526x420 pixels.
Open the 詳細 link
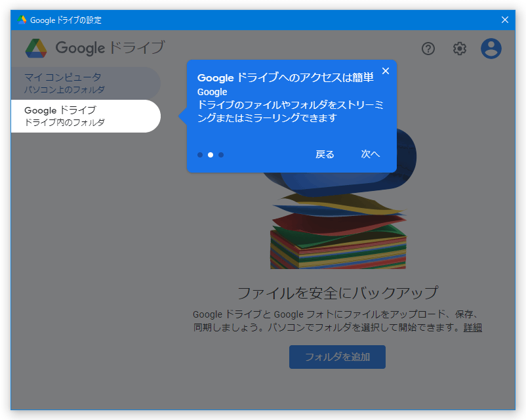tap(473, 327)
